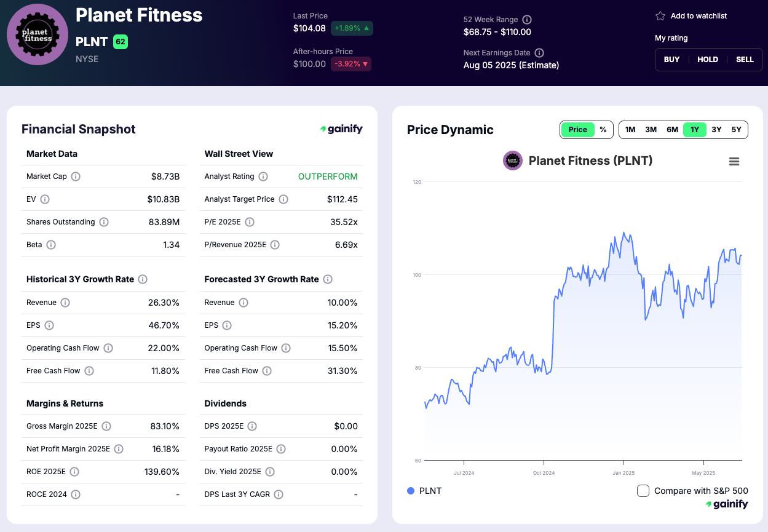
Task: Click the 139.60% ROE value
Action: click(x=162, y=472)
